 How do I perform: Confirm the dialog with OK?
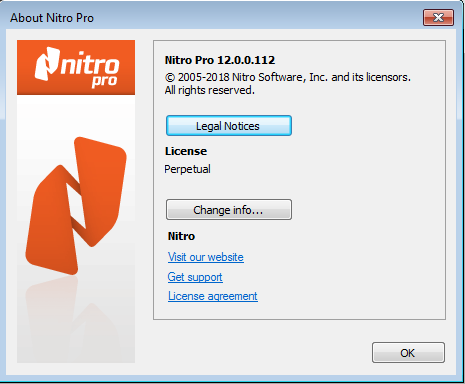[x=408, y=352]
